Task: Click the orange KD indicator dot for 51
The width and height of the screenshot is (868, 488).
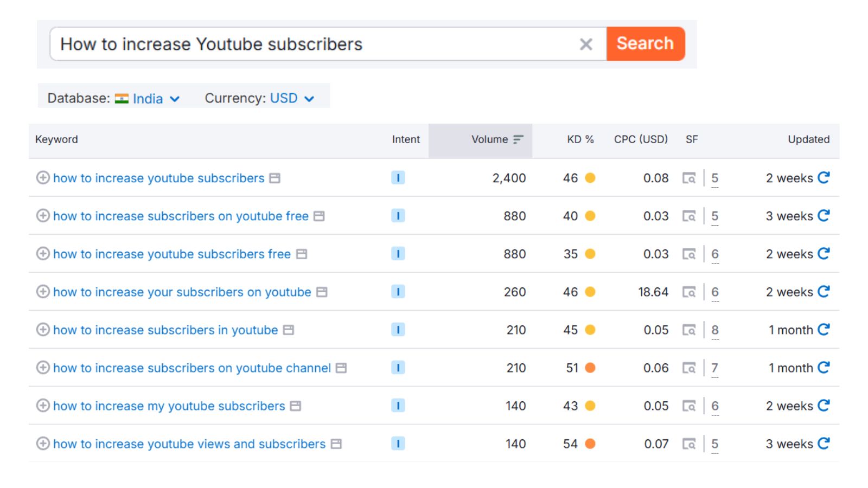Action: tap(590, 368)
